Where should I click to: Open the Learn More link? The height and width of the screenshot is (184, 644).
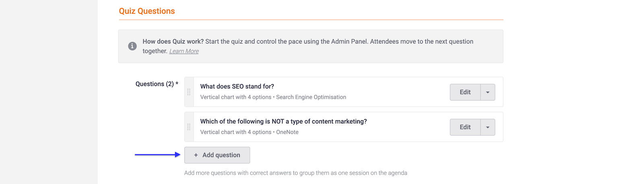184,51
